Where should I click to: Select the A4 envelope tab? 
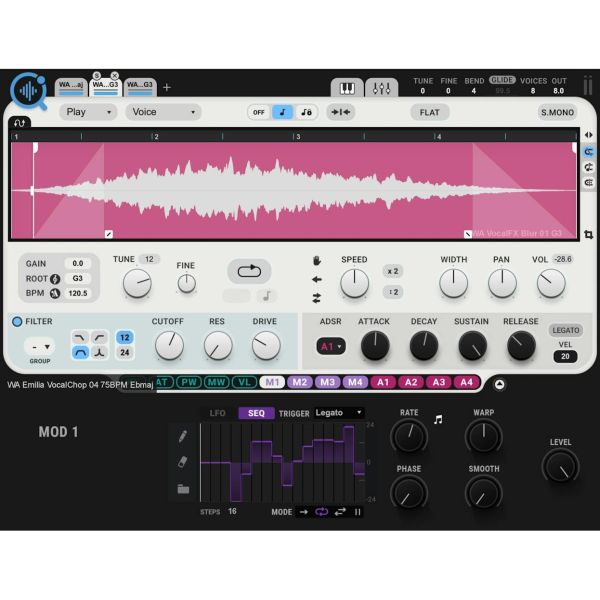point(466,382)
